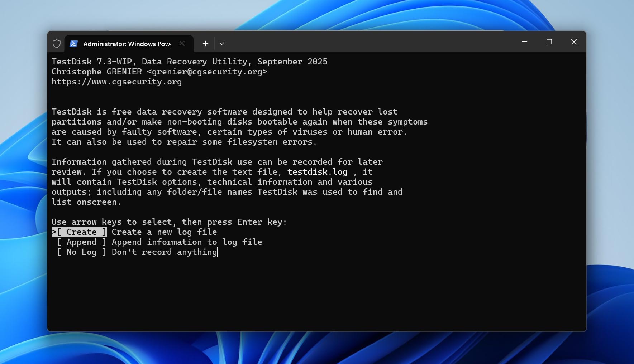
Task: Select the [ No Log ] option
Action: point(82,252)
